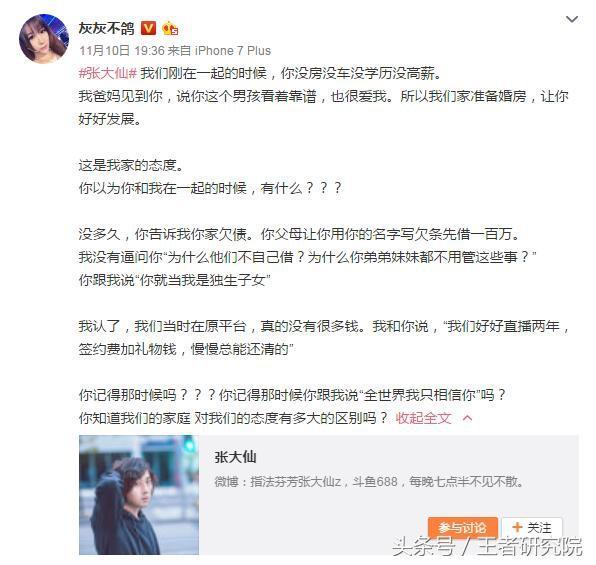Click the 王者研究院 watermark label
This screenshot has width=596, height=565.
click(530, 546)
